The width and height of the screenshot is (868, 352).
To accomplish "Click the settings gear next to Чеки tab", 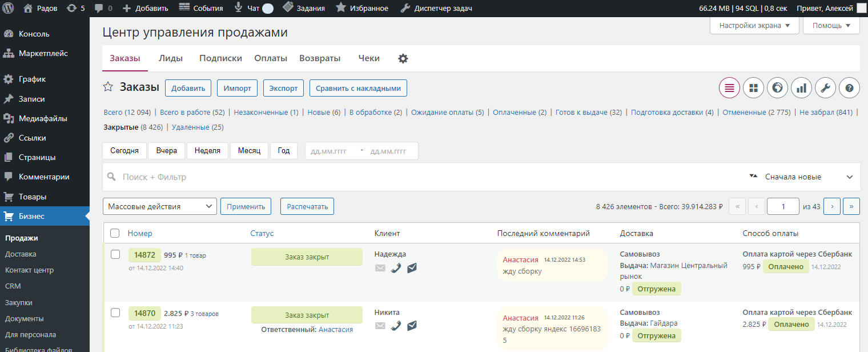I will (x=403, y=58).
